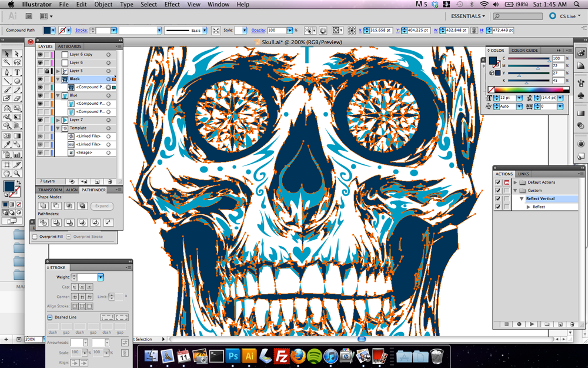The height and width of the screenshot is (368, 588).
Task: Open FileZilla from the Dock
Action: coord(281,356)
